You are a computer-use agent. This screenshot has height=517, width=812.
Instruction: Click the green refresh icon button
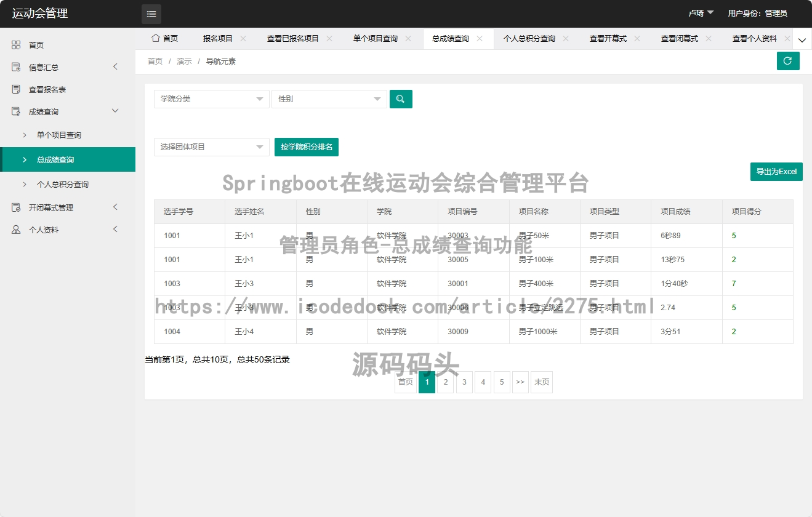(x=788, y=61)
